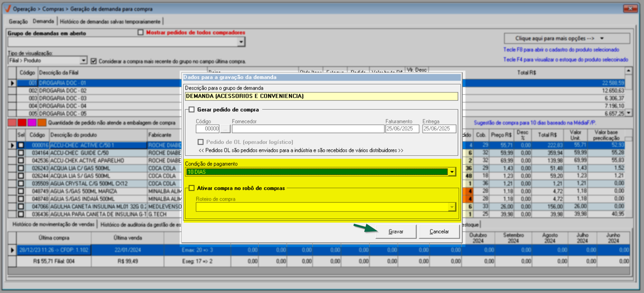This screenshot has height=293, width=644.
Task: Edit the demand group description field
Action: tap(321, 96)
